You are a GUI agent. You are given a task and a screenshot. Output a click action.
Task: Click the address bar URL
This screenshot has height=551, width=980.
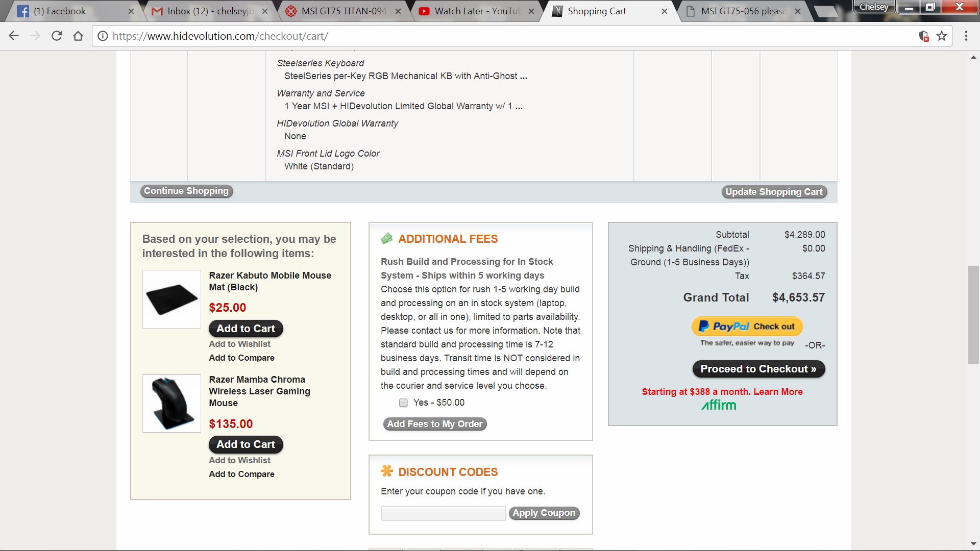[x=220, y=36]
